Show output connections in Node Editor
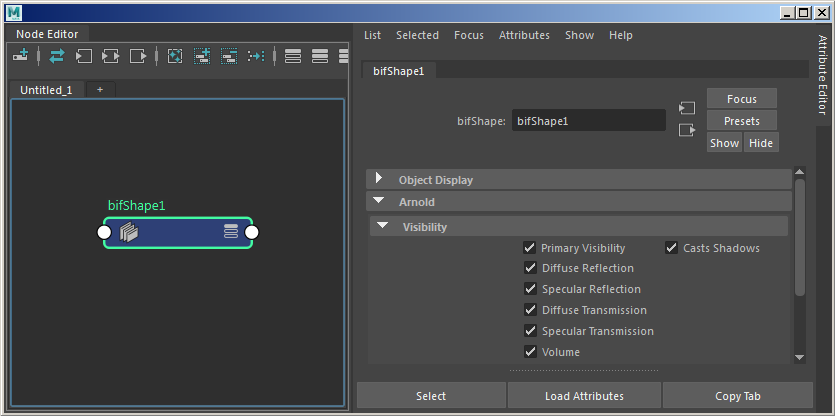This screenshot has height=416, width=835. tap(138, 56)
